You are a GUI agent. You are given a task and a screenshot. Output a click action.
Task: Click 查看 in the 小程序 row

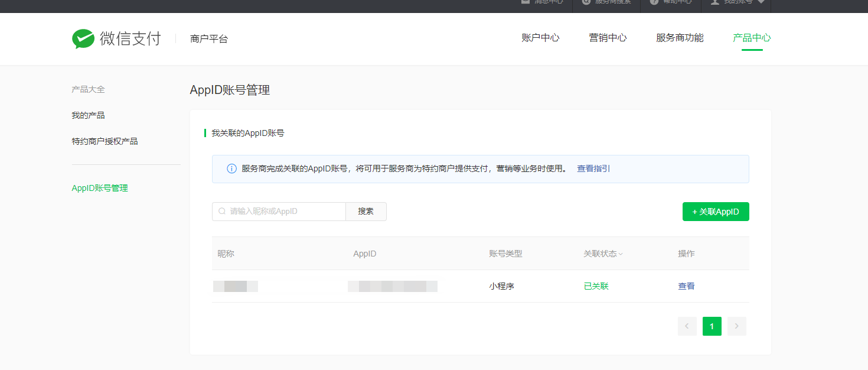coord(686,286)
